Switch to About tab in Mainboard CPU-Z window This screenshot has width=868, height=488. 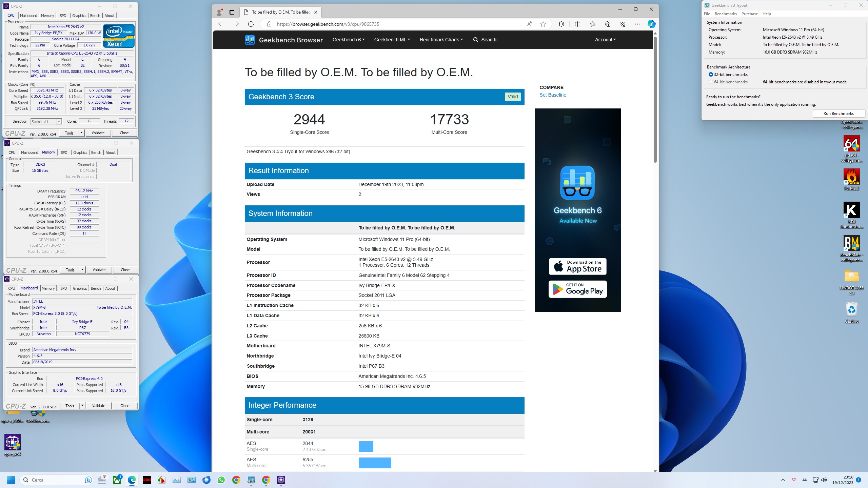[x=110, y=288]
